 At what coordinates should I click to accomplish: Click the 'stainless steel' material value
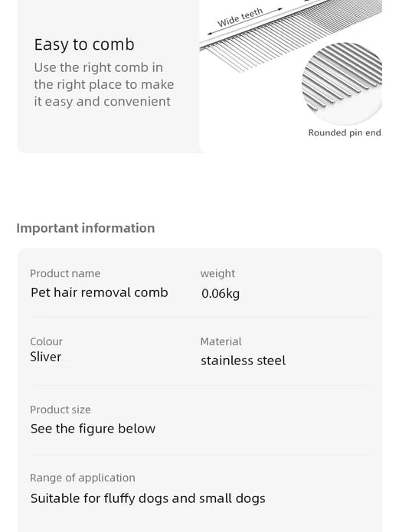pos(243,361)
